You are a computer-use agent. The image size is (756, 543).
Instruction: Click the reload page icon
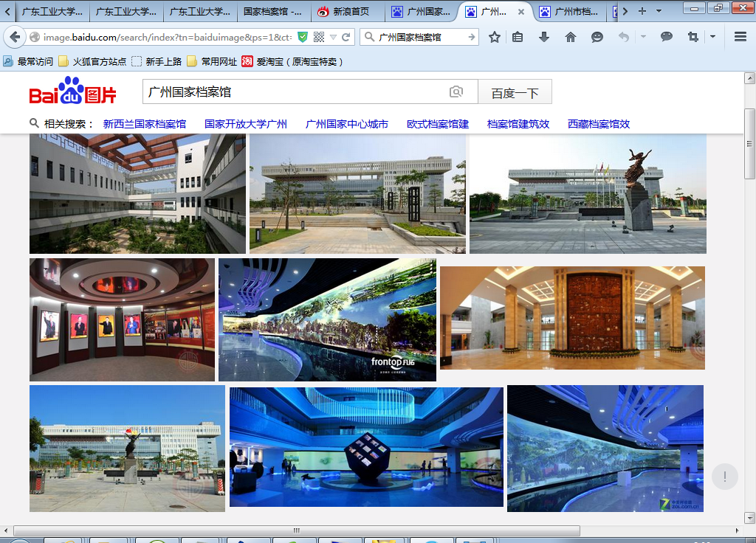[346, 37]
